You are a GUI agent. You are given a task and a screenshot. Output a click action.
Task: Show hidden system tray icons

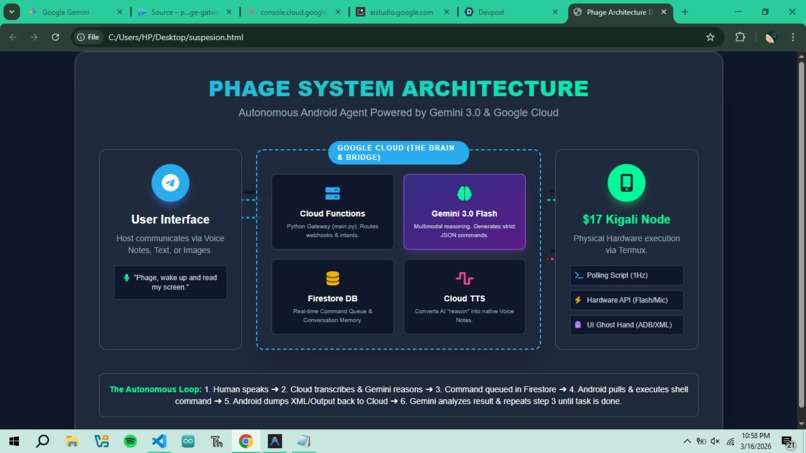point(687,441)
